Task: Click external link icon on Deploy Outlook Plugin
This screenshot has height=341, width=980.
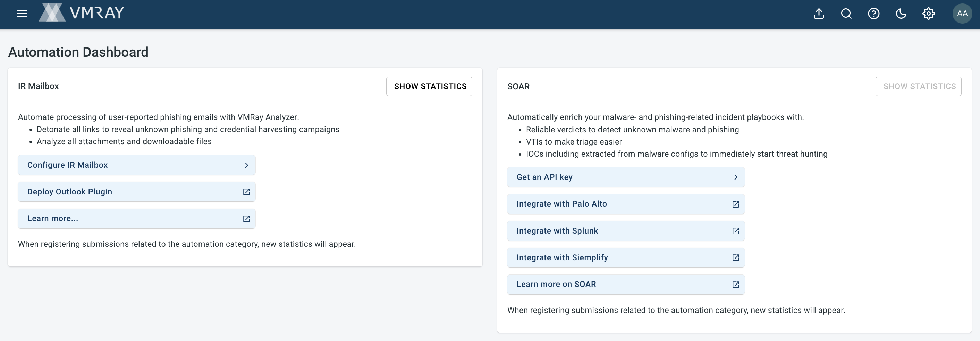Action: 246,192
